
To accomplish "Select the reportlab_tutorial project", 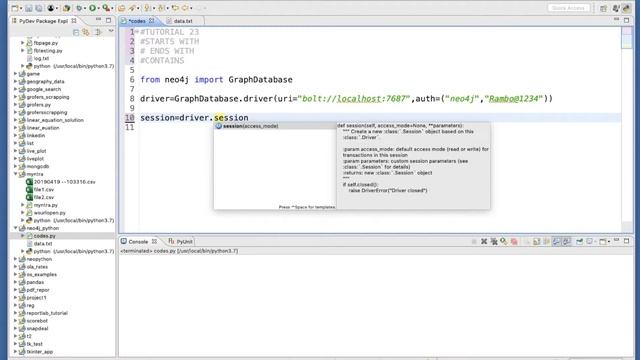I will tap(47, 313).
